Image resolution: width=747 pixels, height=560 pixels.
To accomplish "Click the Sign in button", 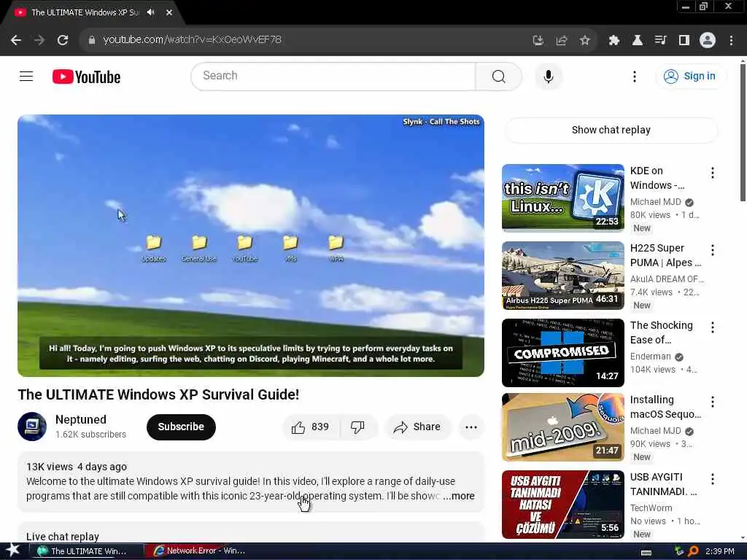I will [x=692, y=76].
